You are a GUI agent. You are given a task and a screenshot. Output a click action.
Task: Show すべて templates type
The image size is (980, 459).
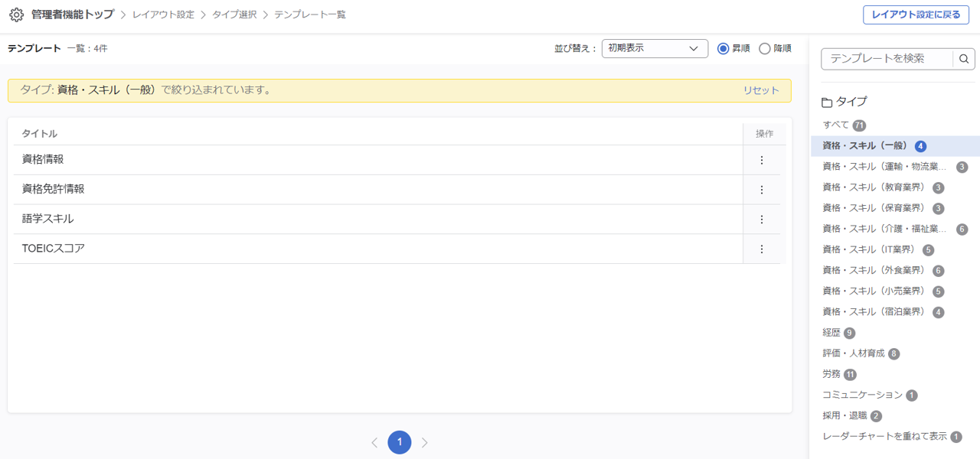tap(835, 125)
